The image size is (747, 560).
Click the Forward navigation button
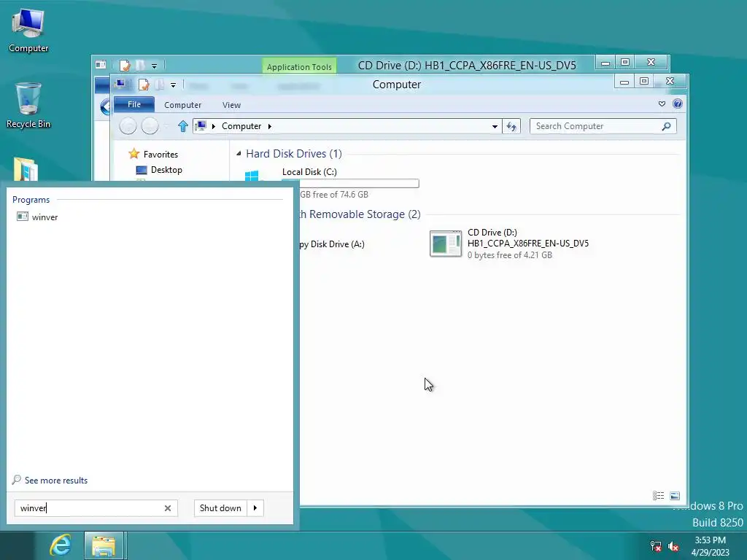tap(150, 126)
